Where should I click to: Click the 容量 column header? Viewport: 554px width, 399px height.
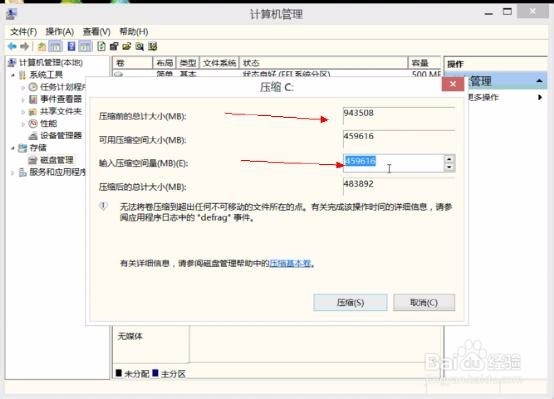pos(424,63)
